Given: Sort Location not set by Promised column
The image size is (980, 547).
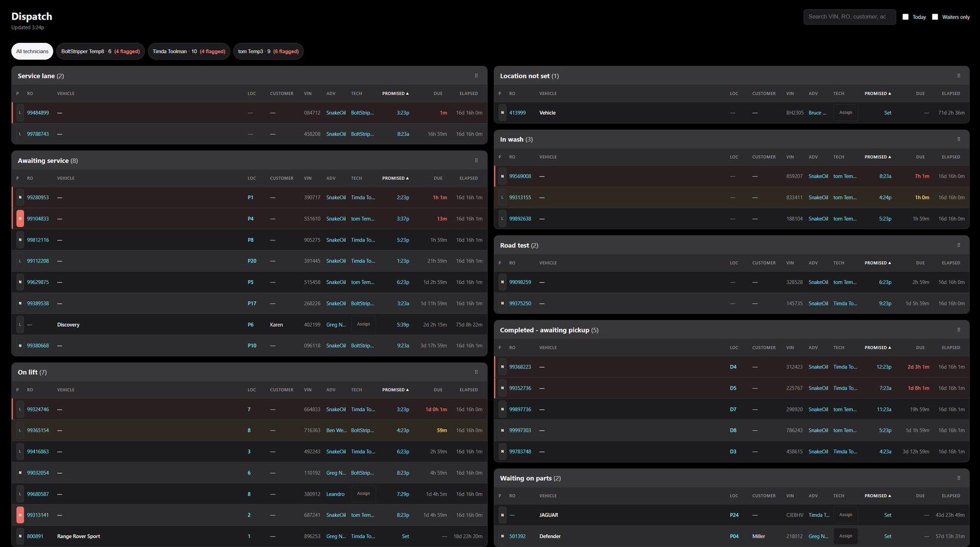Looking at the screenshot, I should point(878,94).
